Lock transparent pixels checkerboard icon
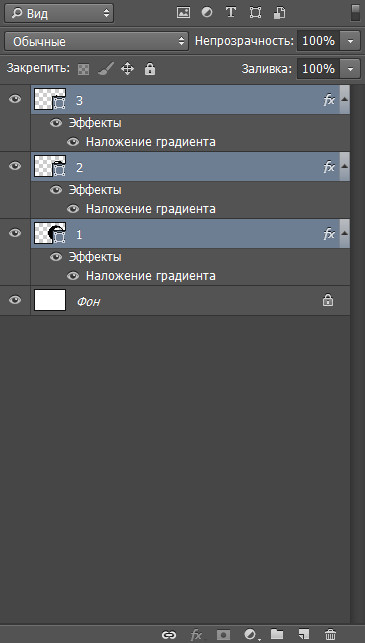The image size is (365, 643). pos(84,69)
